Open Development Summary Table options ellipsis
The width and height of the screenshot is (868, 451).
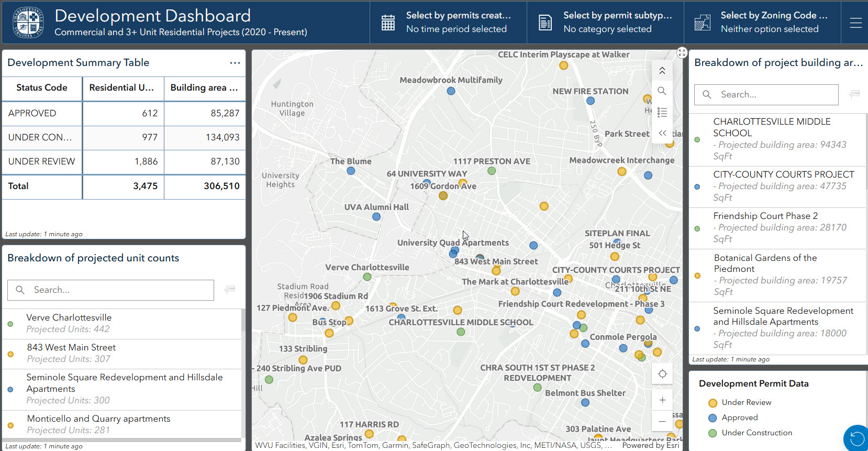click(x=235, y=63)
